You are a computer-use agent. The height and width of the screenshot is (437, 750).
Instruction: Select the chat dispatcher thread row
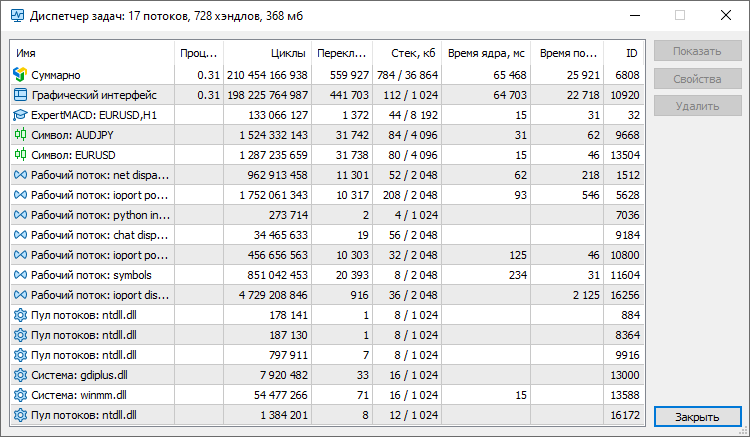[x=327, y=235]
